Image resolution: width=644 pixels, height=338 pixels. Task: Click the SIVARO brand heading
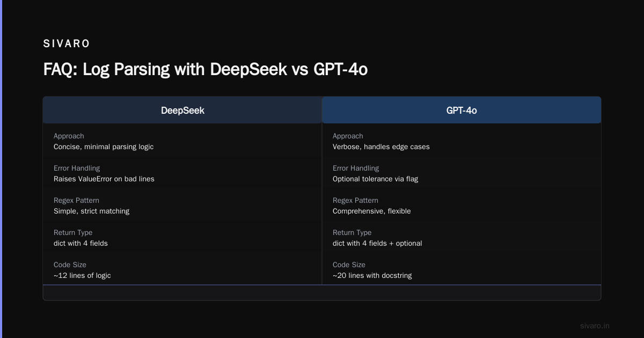67,44
